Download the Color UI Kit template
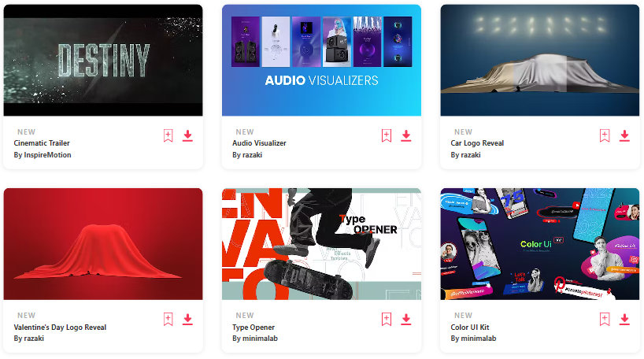Viewport: 644px width, 359px height. (624, 319)
